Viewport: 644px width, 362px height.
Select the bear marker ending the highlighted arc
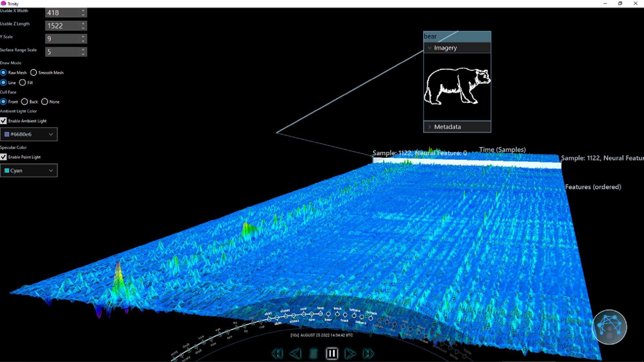pos(320,314)
